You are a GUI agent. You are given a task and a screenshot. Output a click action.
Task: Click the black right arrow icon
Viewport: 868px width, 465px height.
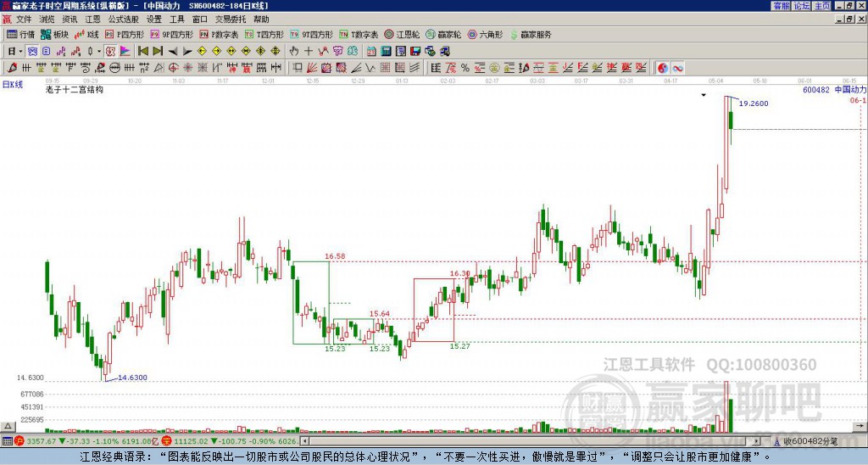coord(187,52)
